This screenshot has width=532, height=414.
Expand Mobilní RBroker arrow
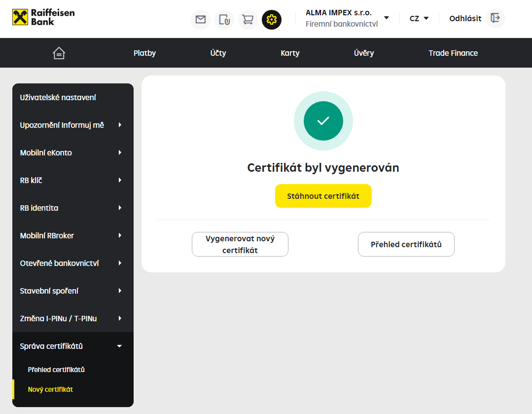[120, 235]
